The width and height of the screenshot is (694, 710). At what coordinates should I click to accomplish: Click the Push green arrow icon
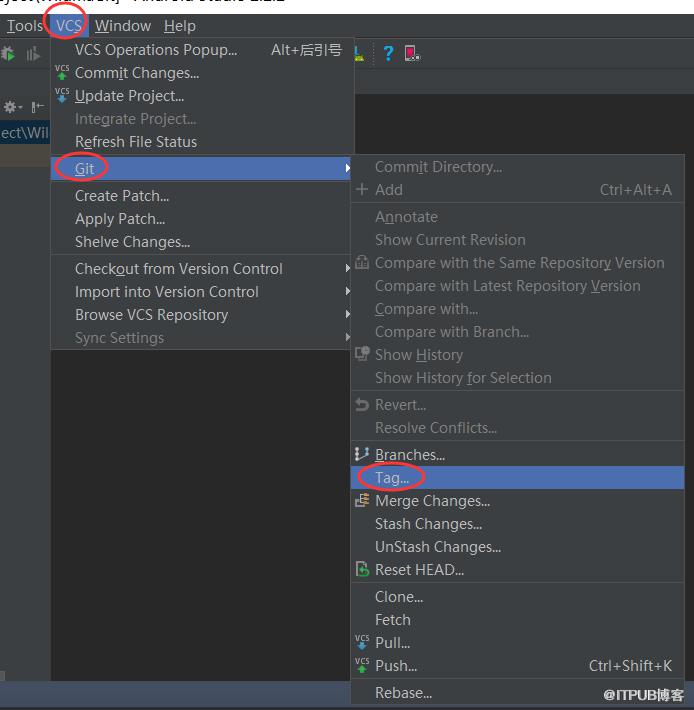click(x=362, y=665)
